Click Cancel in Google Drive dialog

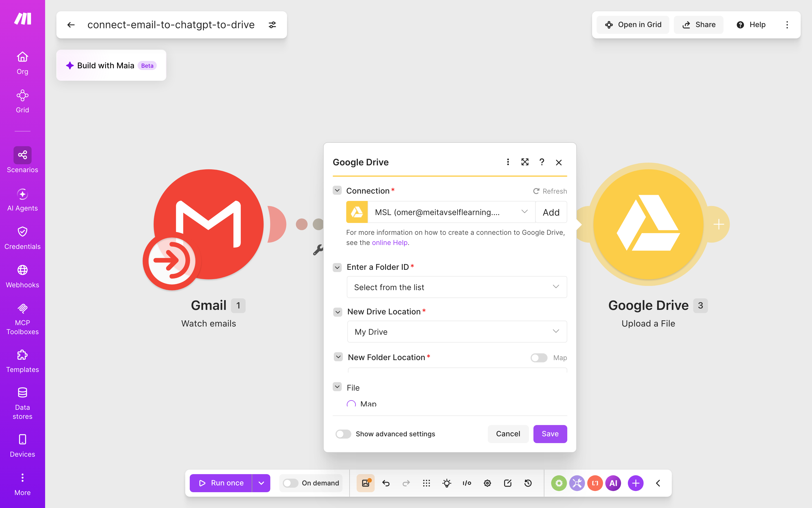click(508, 434)
